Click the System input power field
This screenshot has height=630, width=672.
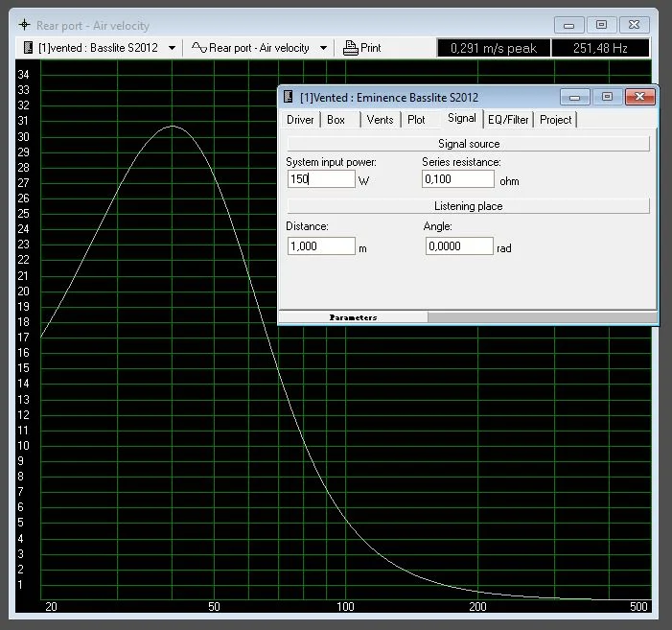coord(321,179)
